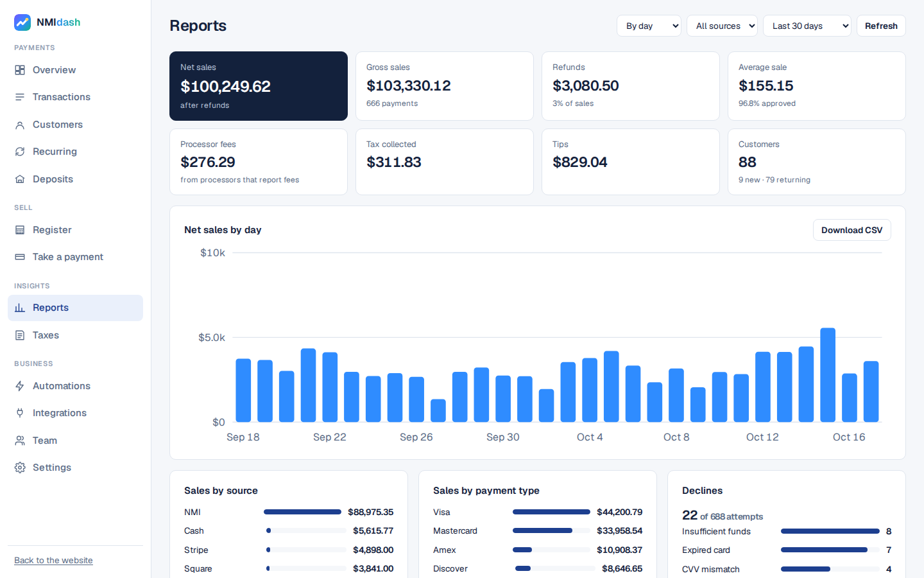Viewport: 924px width, 578px height.
Task: Click the Expired card decline label
Action: click(x=706, y=550)
